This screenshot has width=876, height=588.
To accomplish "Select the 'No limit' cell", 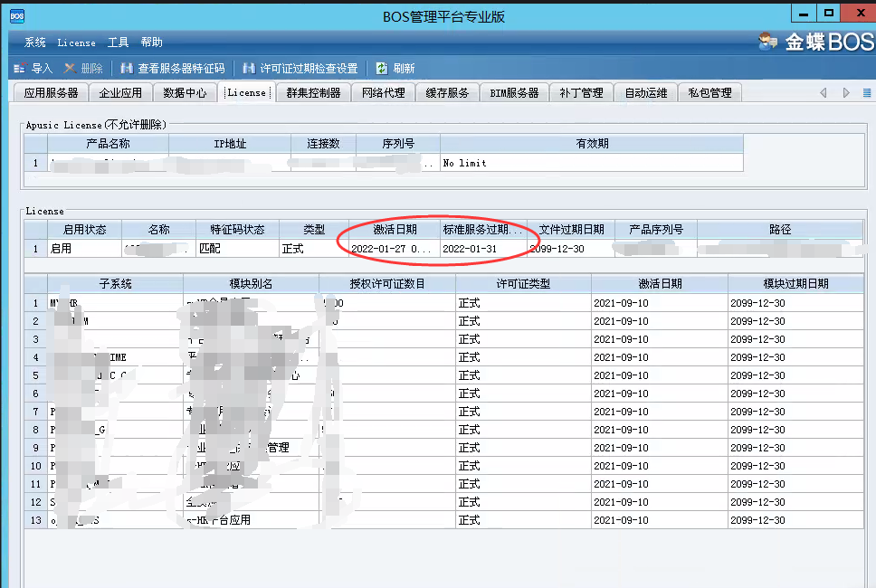I will (x=592, y=163).
